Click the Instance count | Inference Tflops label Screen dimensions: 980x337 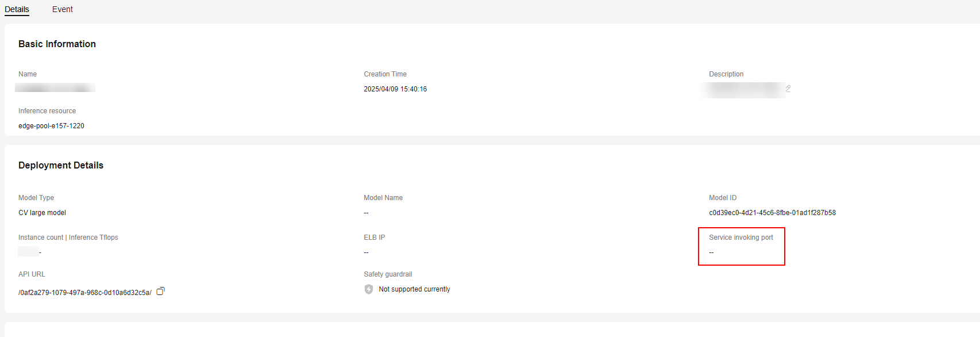coord(68,238)
